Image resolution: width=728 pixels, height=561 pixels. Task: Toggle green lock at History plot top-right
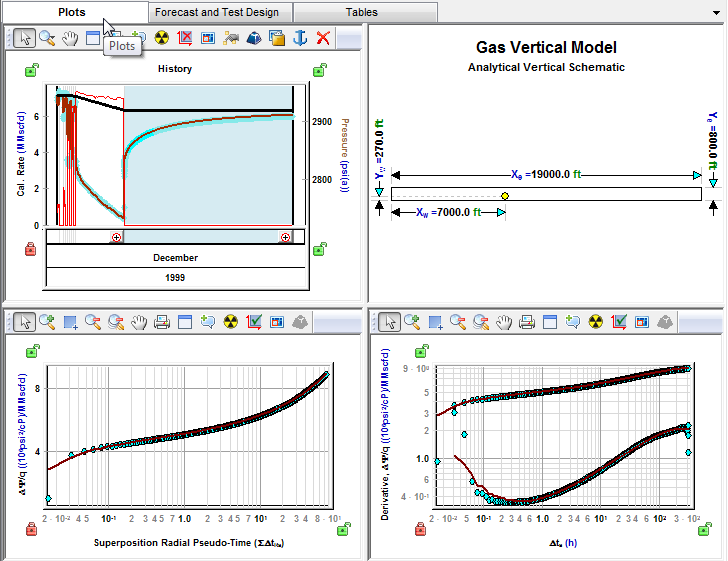coord(319,70)
